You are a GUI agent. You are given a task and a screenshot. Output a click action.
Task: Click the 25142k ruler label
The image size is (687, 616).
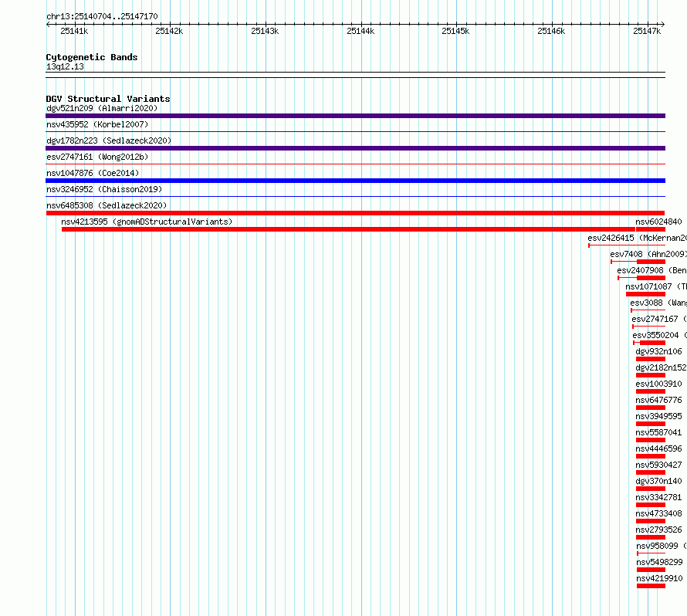point(169,31)
